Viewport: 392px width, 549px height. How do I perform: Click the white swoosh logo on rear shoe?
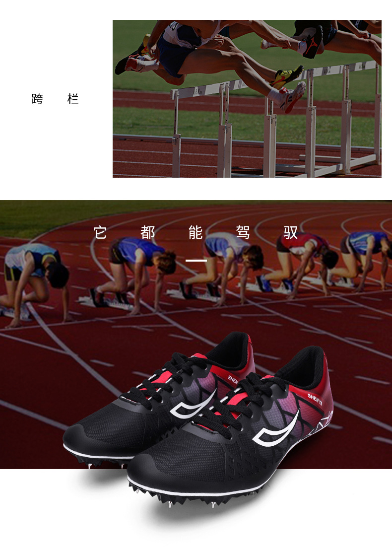193,405
